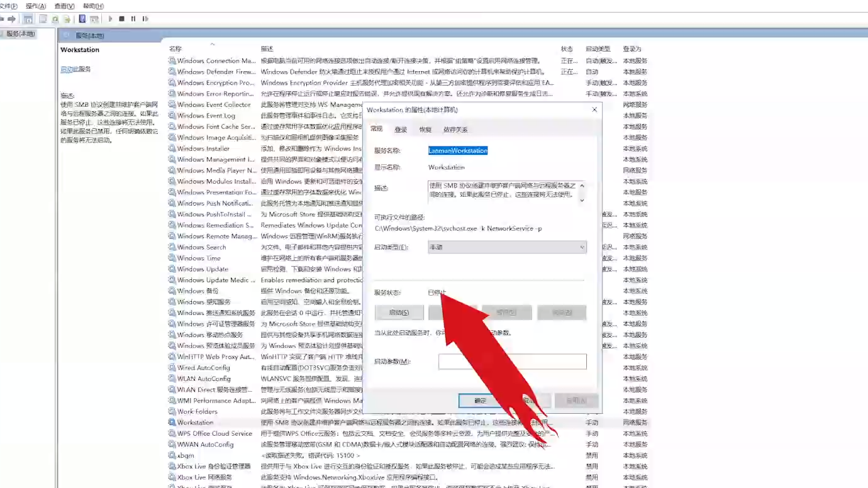
Task: Click the gear icon beside the Workstation row
Action: [x=172, y=423]
